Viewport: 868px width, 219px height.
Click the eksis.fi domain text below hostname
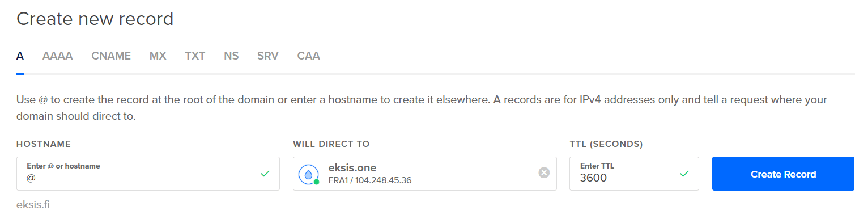pos(33,204)
